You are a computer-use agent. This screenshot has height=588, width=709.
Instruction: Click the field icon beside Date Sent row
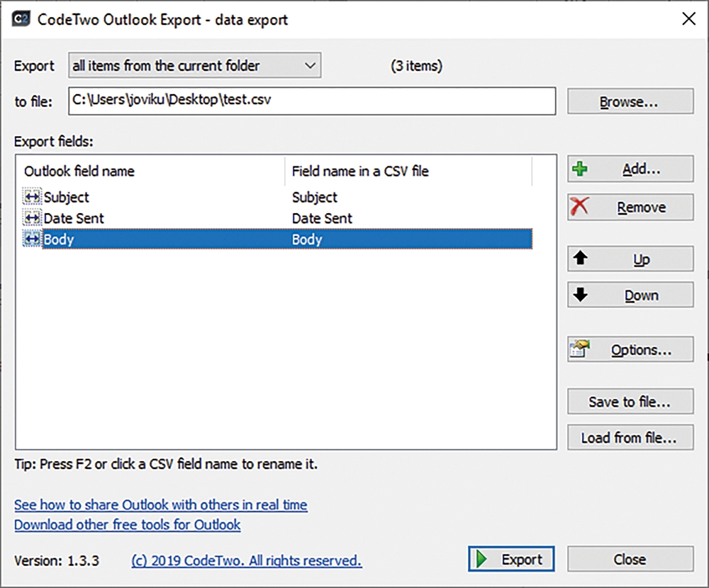click(x=32, y=218)
